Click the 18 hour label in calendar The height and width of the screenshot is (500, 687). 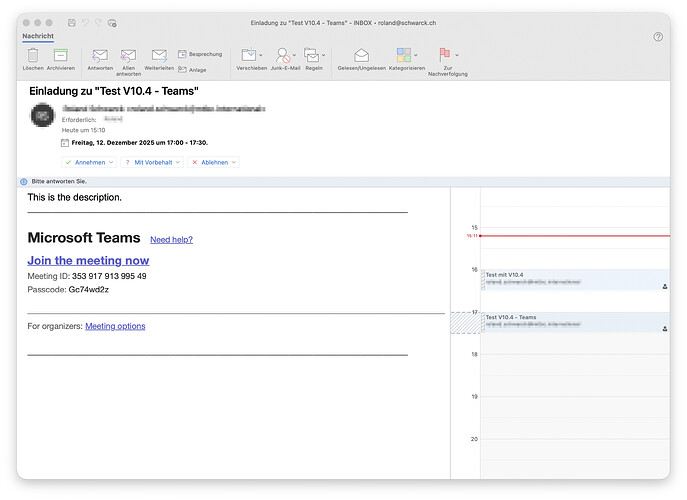coord(474,354)
